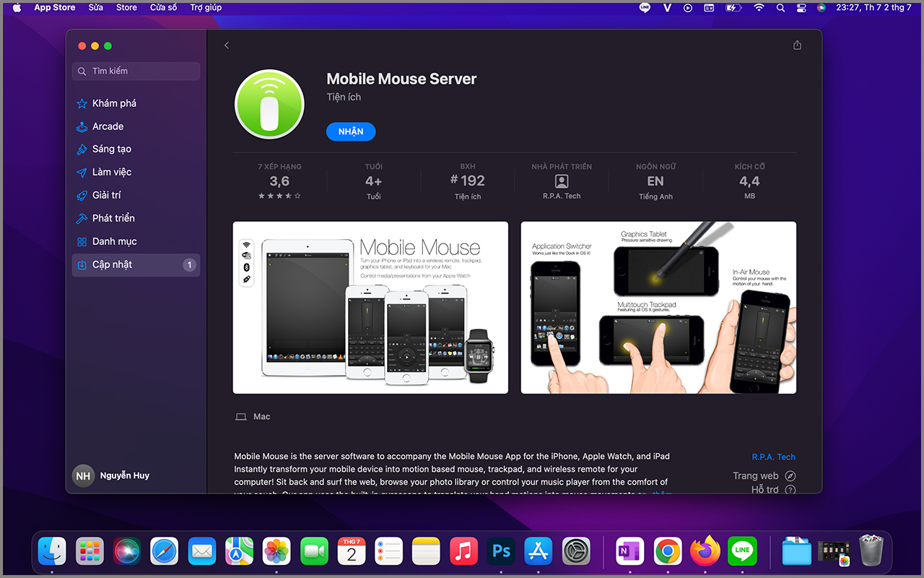Click the Trang web compass icon

tap(790, 476)
